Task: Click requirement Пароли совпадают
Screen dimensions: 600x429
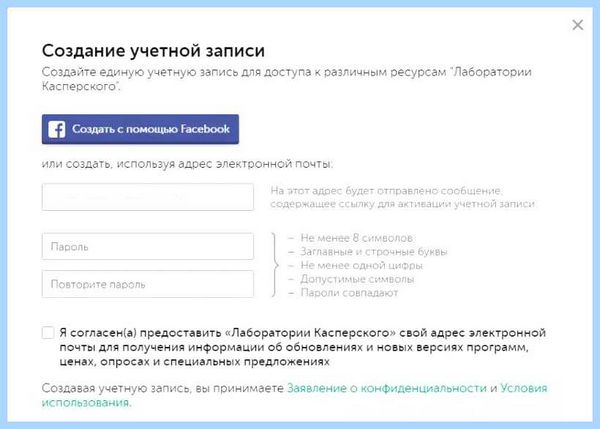Action: (x=349, y=293)
